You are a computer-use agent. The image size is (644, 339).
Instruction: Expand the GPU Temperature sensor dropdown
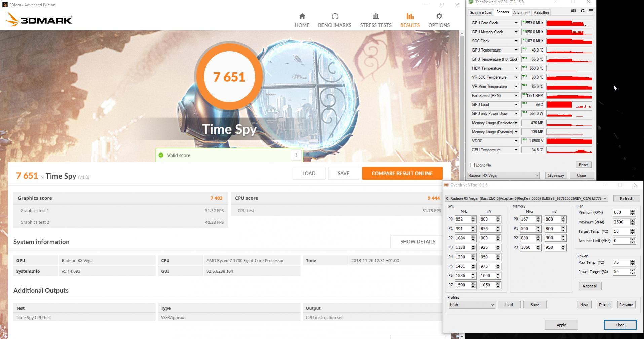tap(516, 50)
